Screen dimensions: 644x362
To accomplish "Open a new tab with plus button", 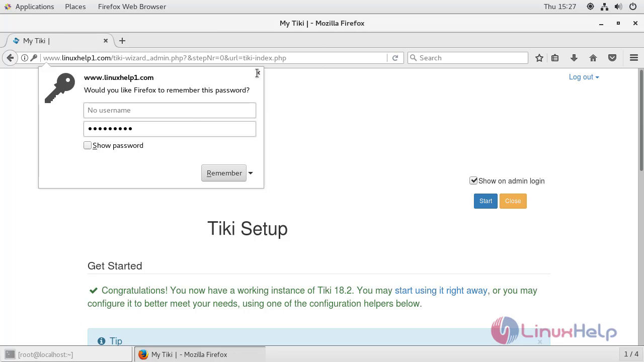I will point(122,41).
